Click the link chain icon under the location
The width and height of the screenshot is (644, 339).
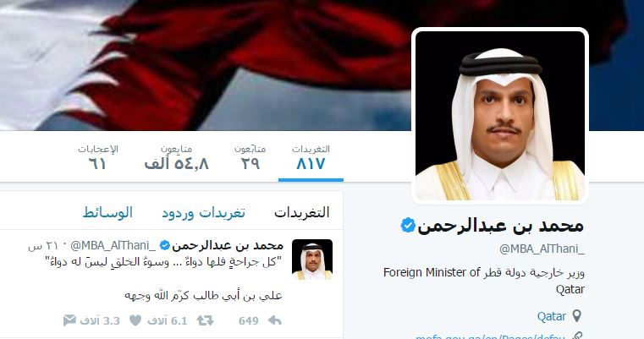[x=577, y=336]
